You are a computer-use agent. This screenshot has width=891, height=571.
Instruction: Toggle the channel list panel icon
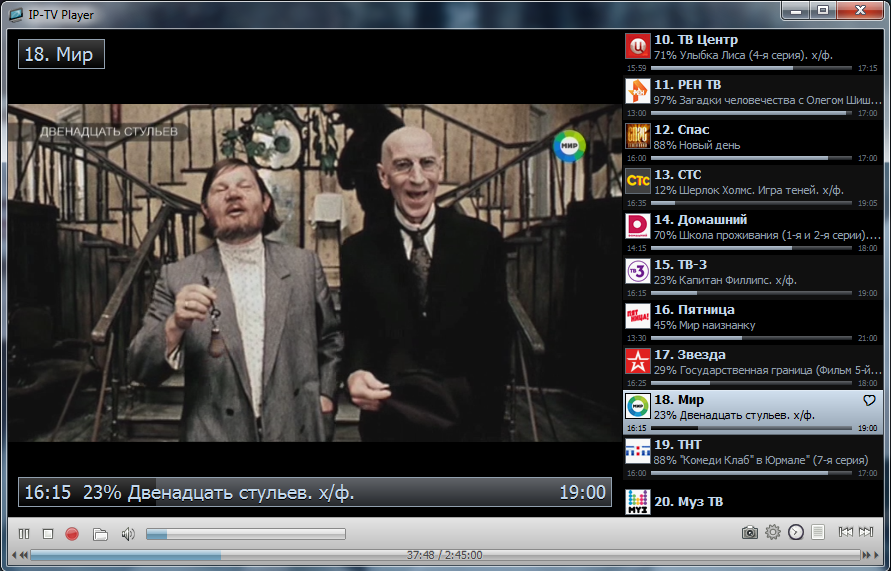[818, 533]
